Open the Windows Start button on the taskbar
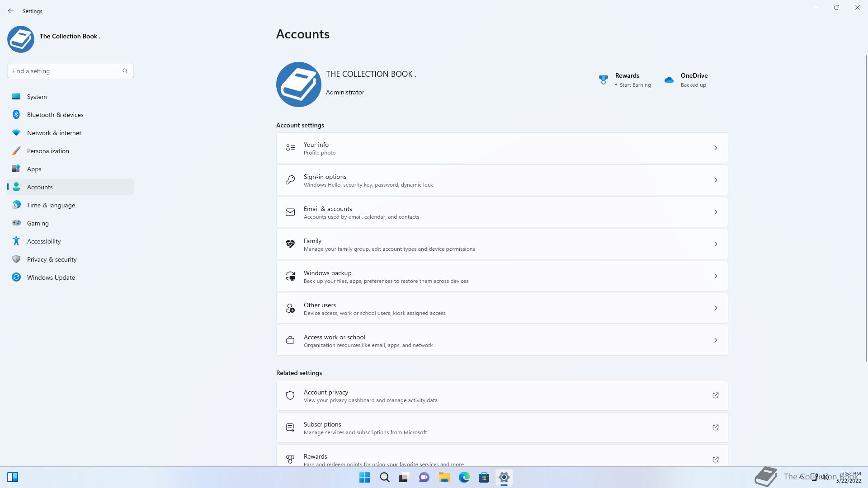 (x=364, y=477)
